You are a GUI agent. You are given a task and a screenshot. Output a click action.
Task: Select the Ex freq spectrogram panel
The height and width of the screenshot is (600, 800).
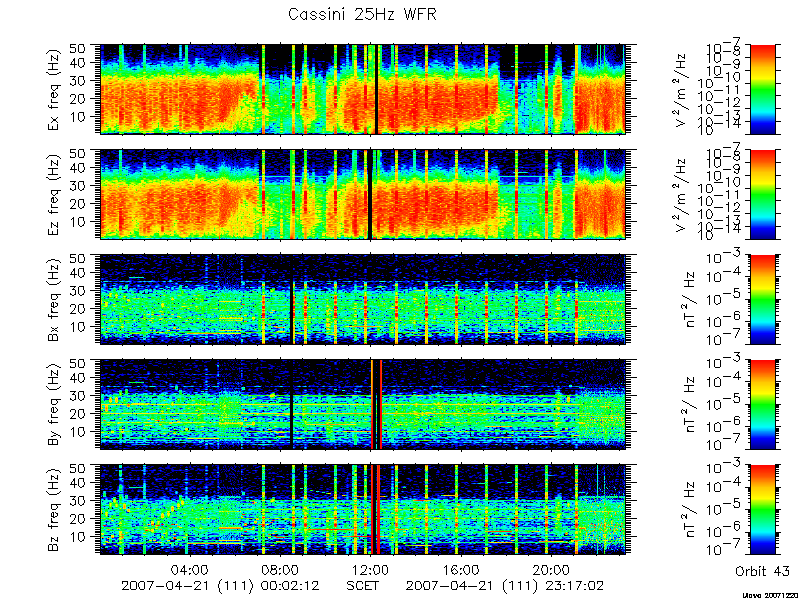point(363,89)
